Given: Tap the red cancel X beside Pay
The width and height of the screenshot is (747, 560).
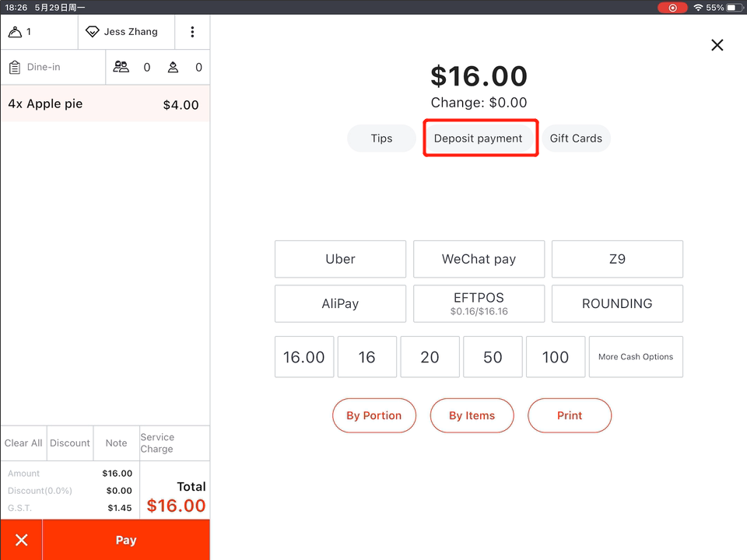Looking at the screenshot, I should click(x=21, y=540).
